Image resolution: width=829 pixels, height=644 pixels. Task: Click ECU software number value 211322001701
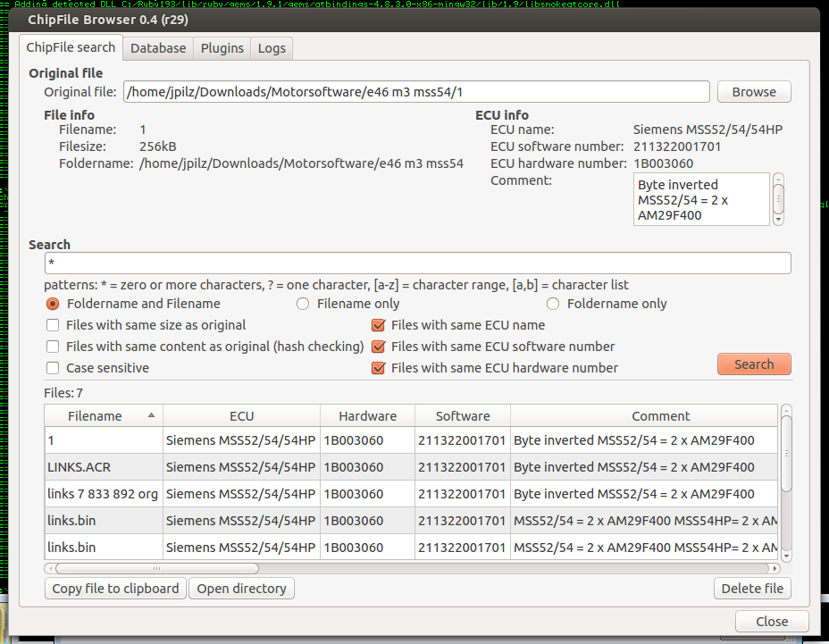677,146
